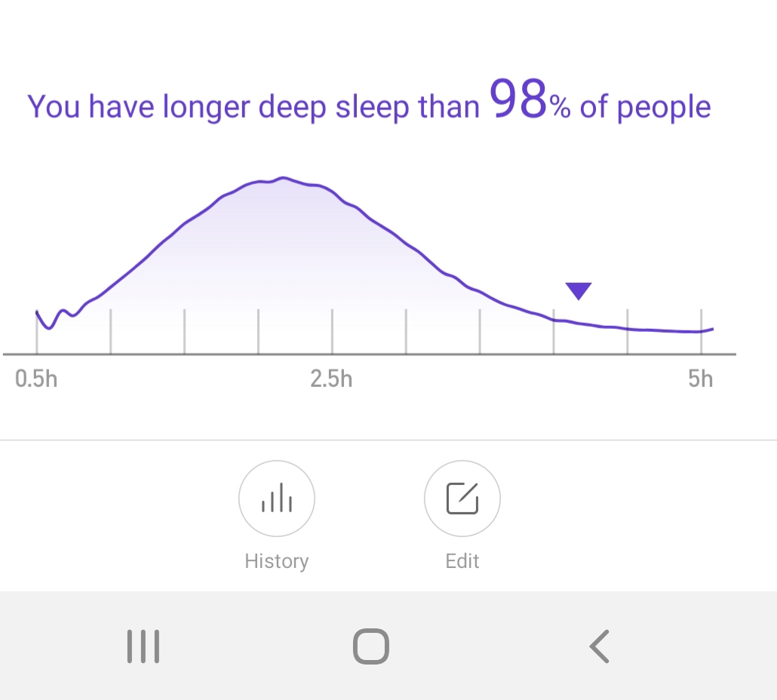Tap the 5h axis label

pyautogui.click(x=701, y=379)
